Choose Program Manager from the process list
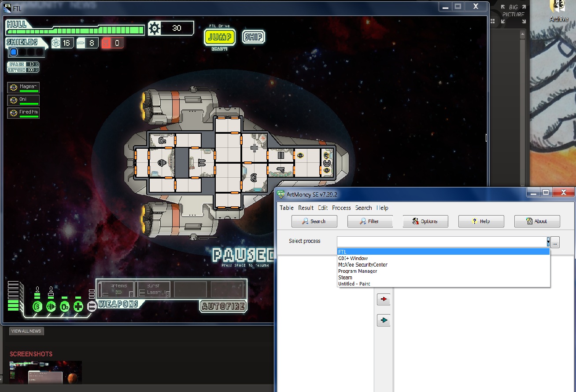576x392 pixels. (x=443, y=271)
